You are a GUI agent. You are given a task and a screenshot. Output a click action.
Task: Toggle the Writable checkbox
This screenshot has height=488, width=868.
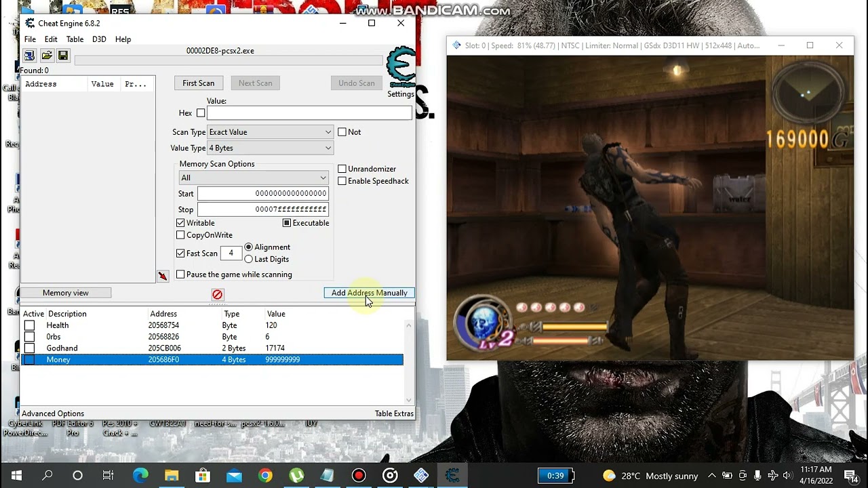[x=180, y=223]
